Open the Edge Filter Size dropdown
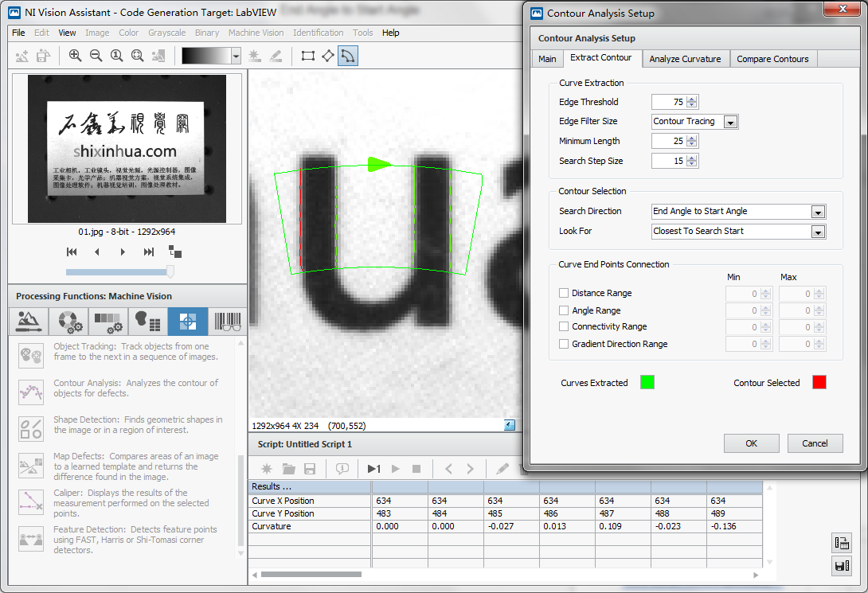The image size is (868, 593). pos(731,123)
